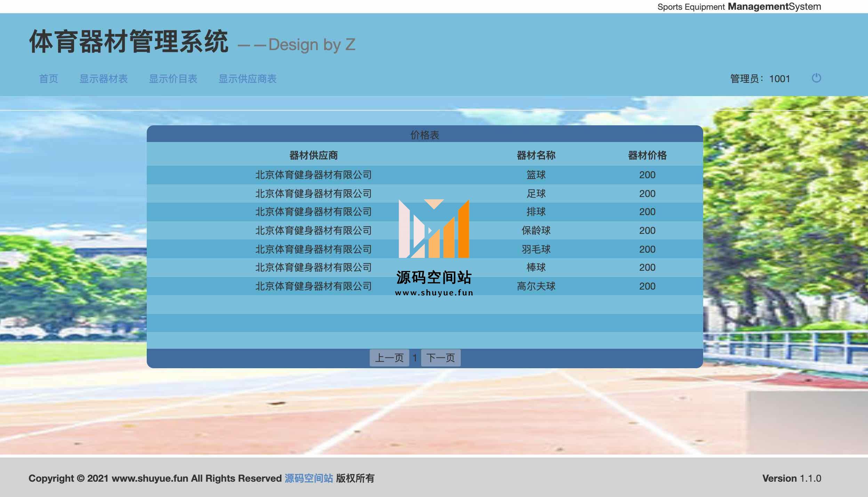This screenshot has height=497, width=868.
Task: Select the 保龄球 cell
Action: coord(536,230)
